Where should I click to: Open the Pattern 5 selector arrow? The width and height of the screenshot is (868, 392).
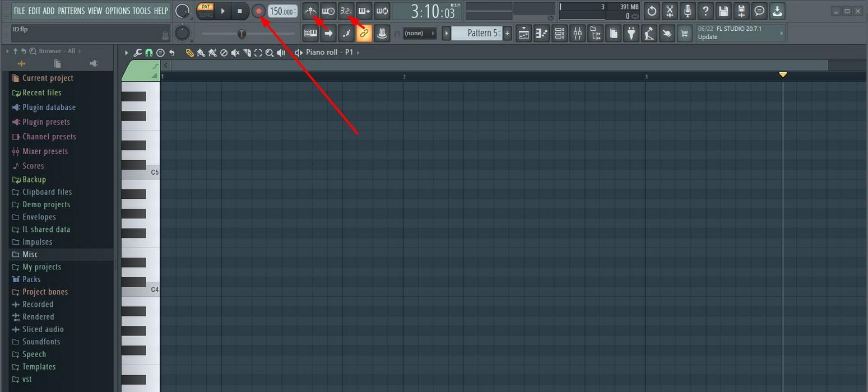(446, 33)
